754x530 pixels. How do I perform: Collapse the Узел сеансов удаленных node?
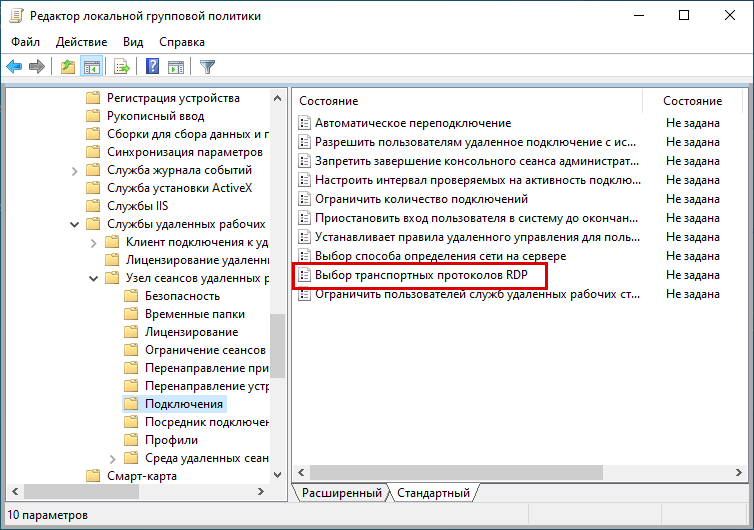coord(94,278)
